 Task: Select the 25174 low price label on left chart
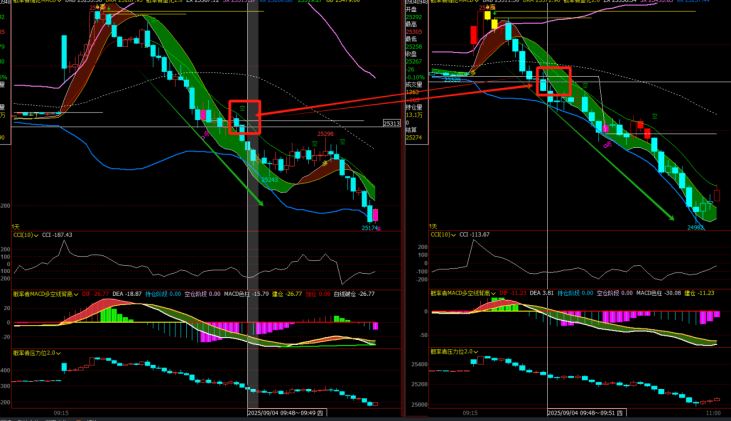click(x=368, y=228)
